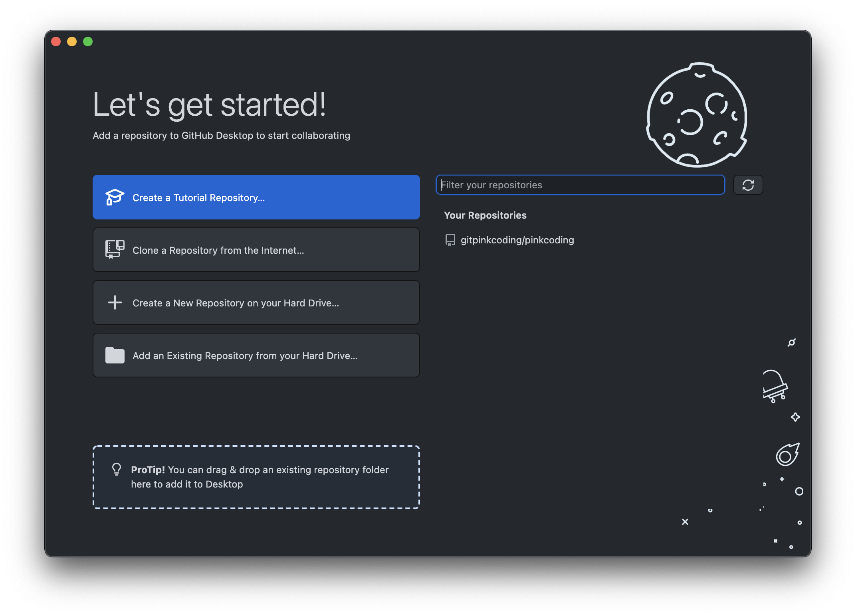Create a New Repository on your Hard Drive
Screen dimensions: 856x616
pyautogui.click(x=256, y=302)
